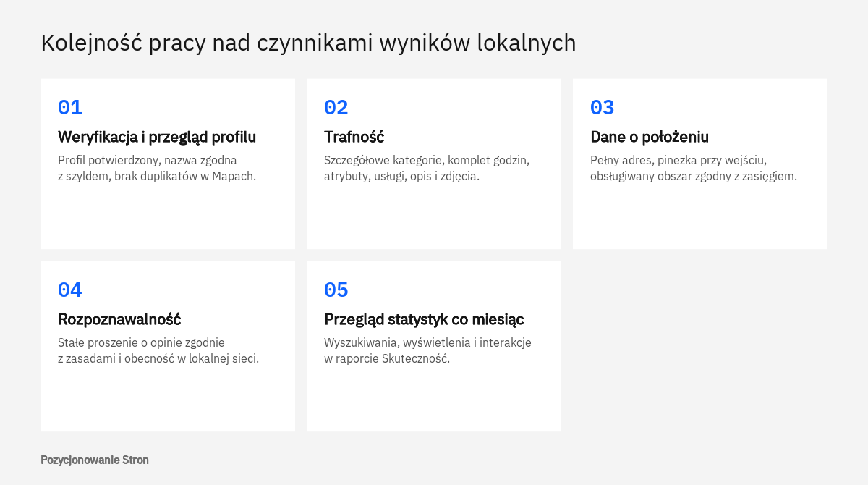Screen dimensions: 868x485
Task: Select description starting 'Wyszukiwania, wyświetlenia i interakcje'
Action: click(x=428, y=350)
